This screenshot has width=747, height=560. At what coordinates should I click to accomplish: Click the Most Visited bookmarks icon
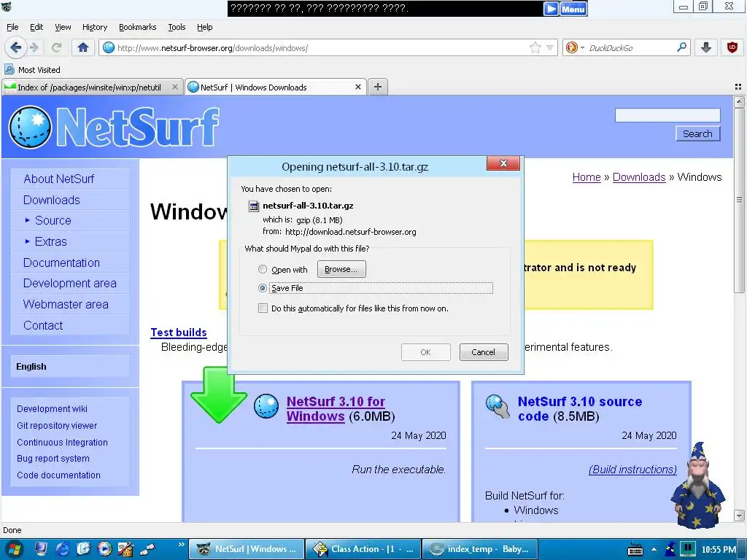pyautogui.click(x=9, y=69)
